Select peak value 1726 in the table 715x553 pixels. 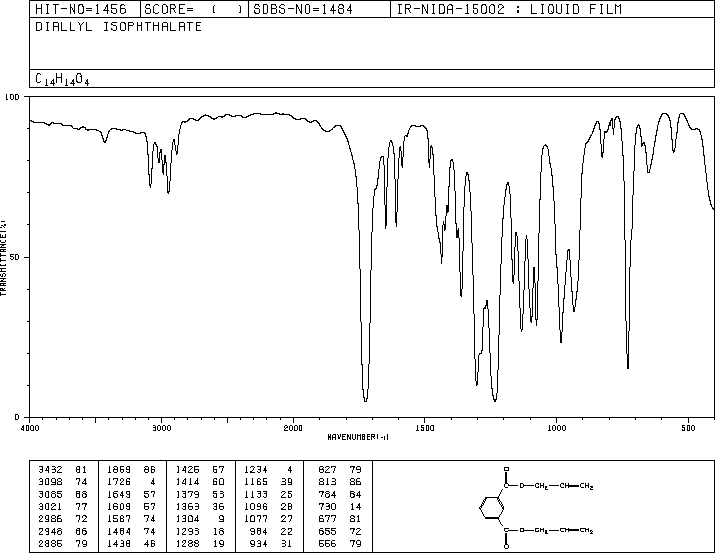click(119, 481)
